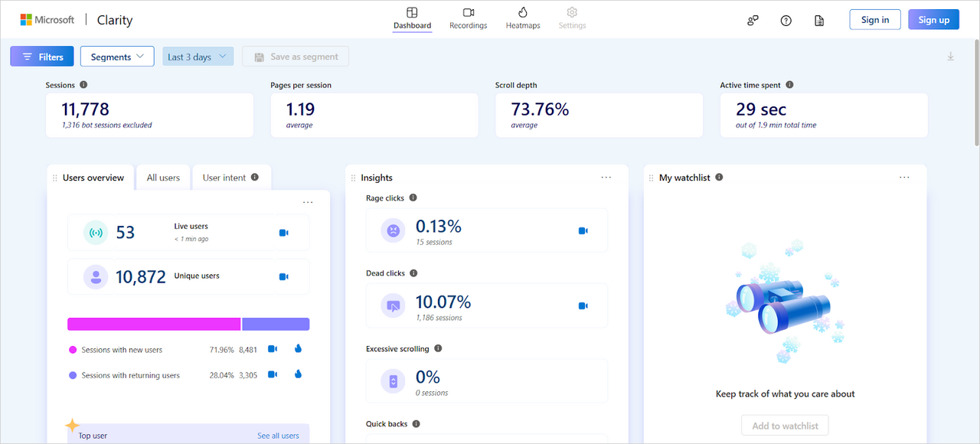This screenshot has width=980, height=444.
Task: Expand the Segments dropdown
Action: 117,57
